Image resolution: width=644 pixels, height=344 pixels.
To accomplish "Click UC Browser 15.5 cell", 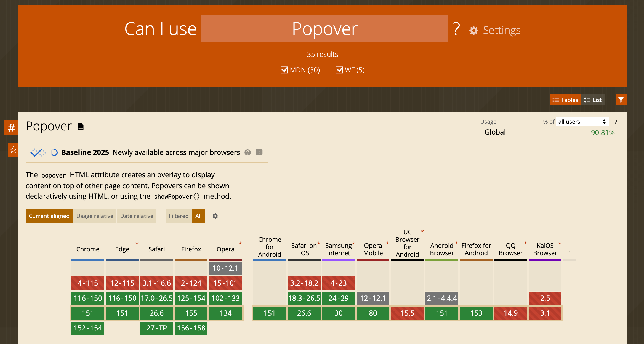I will [408, 313].
